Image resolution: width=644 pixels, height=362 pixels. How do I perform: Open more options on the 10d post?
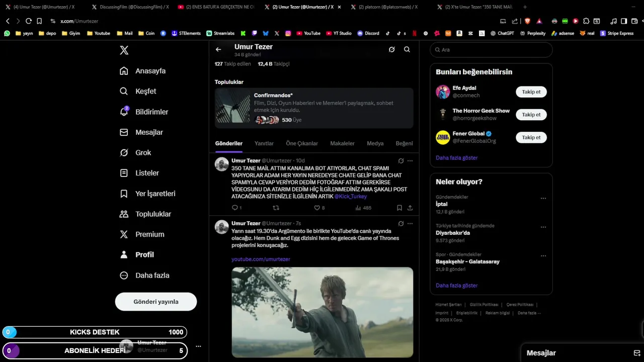point(410,161)
